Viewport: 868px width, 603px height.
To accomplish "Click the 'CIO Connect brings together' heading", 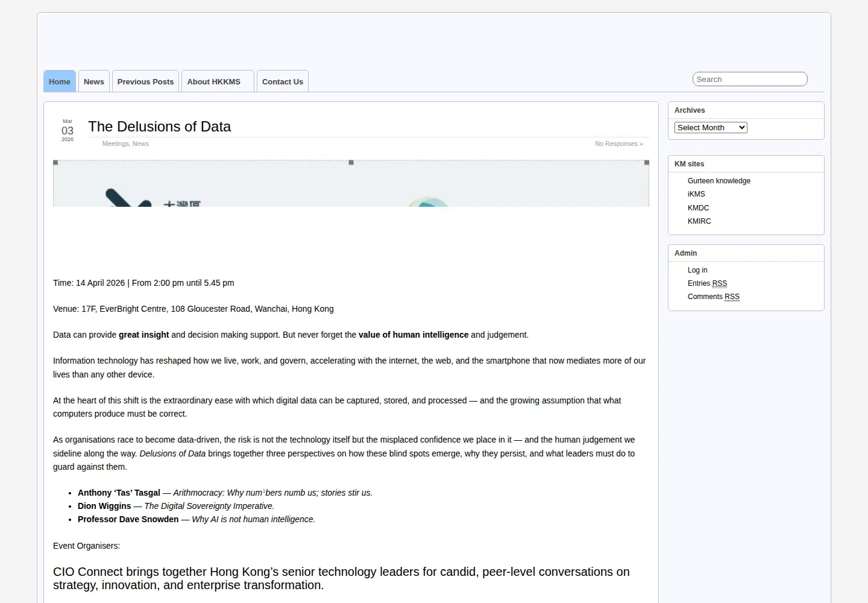I will click(x=341, y=578).
